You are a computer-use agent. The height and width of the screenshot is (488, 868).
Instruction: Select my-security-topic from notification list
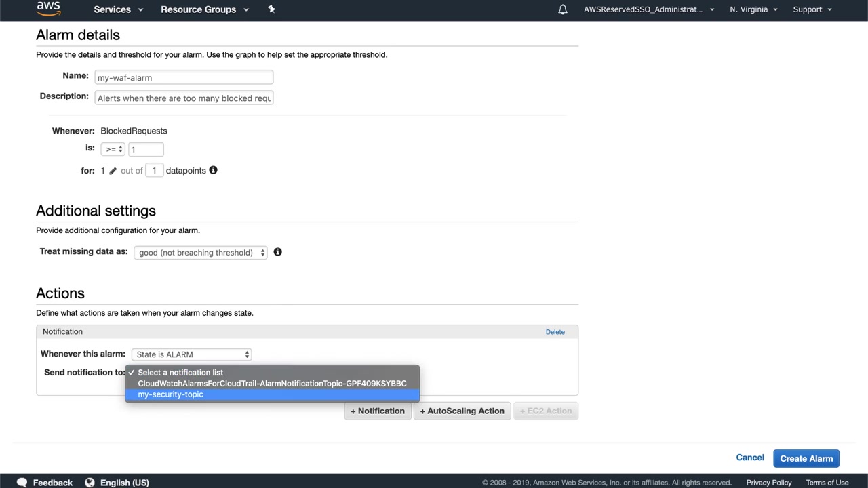171,394
